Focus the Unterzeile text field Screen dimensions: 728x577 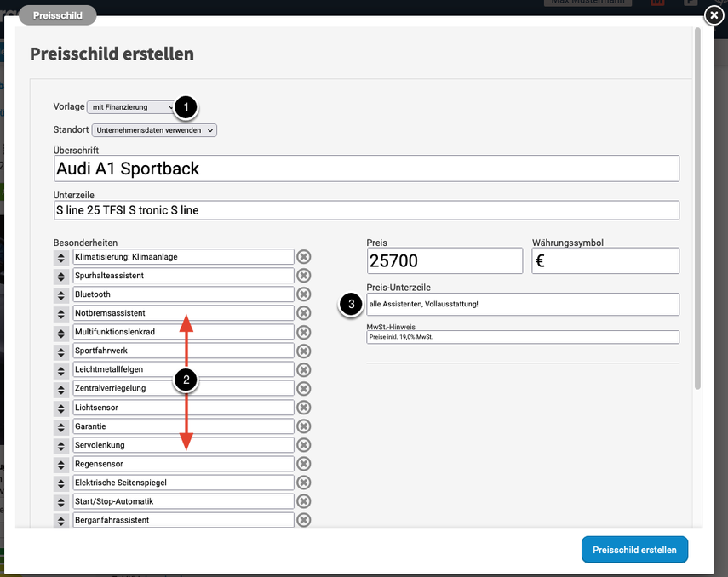tap(366, 210)
